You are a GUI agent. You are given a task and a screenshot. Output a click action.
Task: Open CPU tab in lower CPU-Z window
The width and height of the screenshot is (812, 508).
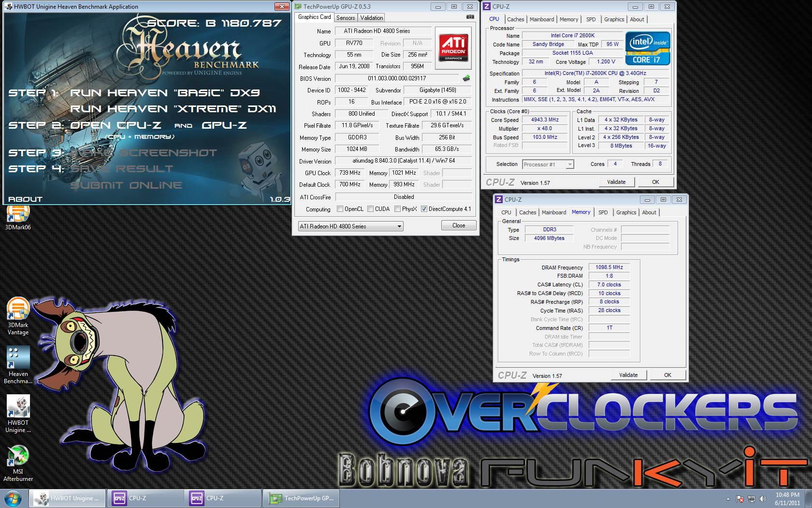(506, 212)
